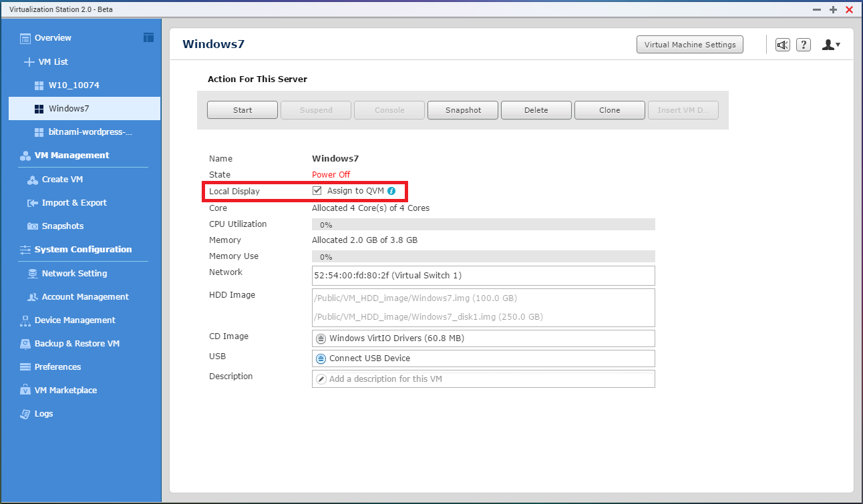The width and height of the screenshot is (863, 504).
Task: Click the Clone button
Action: coord(609,110)
